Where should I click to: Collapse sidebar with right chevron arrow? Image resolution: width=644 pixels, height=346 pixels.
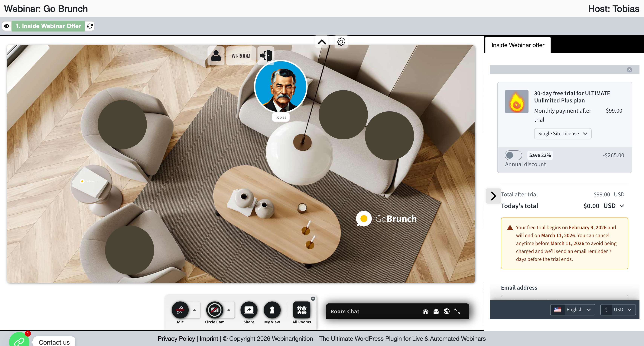click(493, 196)
